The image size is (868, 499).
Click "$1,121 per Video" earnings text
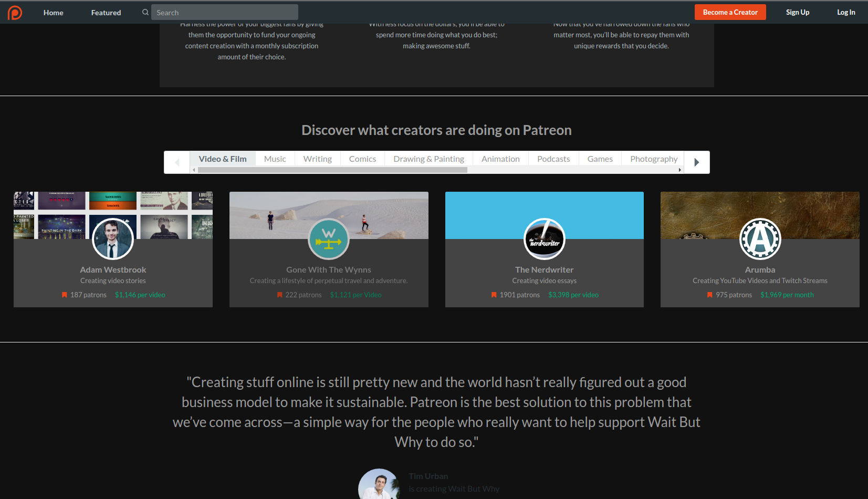pos(356,295)
